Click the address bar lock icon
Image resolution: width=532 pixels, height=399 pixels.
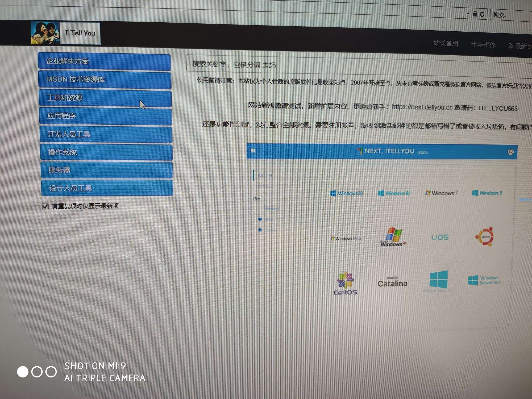click(x=475, y=14)
